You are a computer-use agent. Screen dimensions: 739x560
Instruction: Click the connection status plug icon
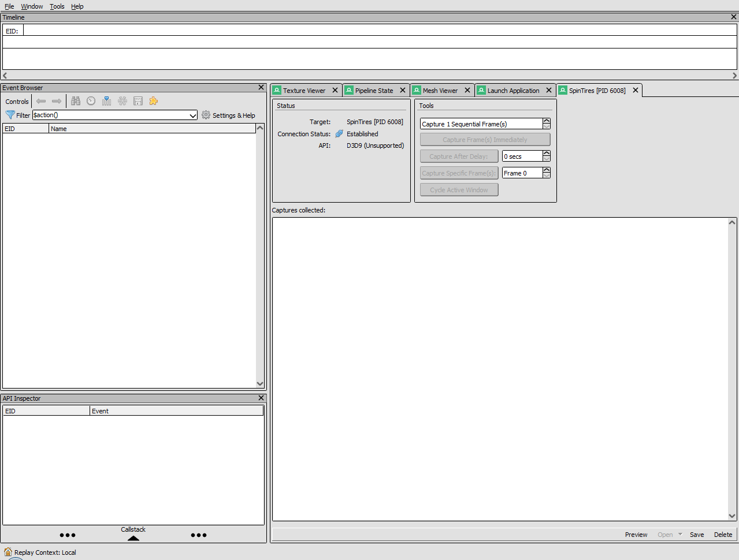[339, 133]
